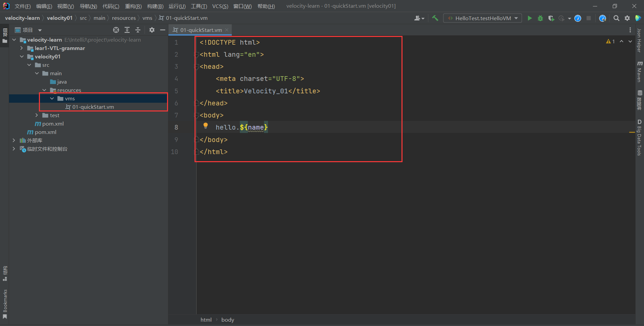Open the profiler dropdown arrow
The height and width of the screenshot is (326, 644).
coord(570,18)
